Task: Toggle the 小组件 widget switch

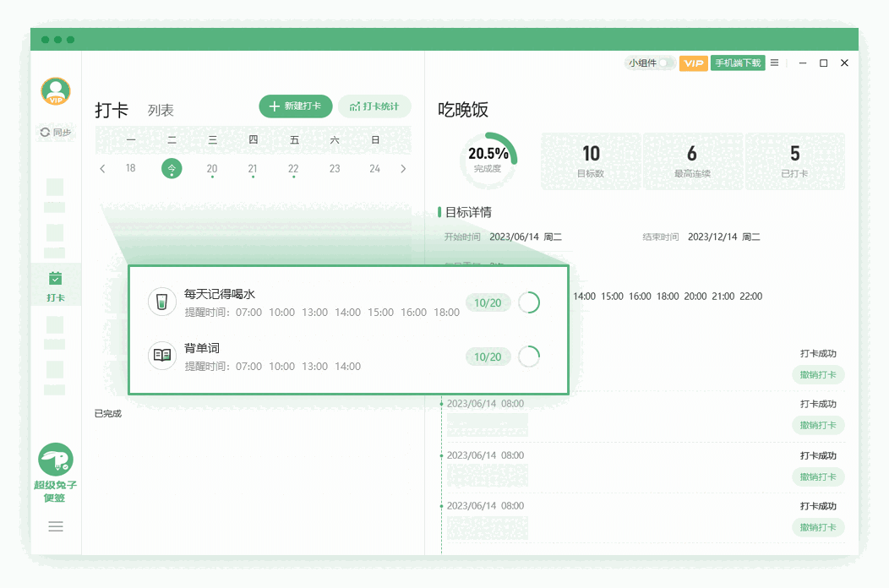Action: (667, 63)
